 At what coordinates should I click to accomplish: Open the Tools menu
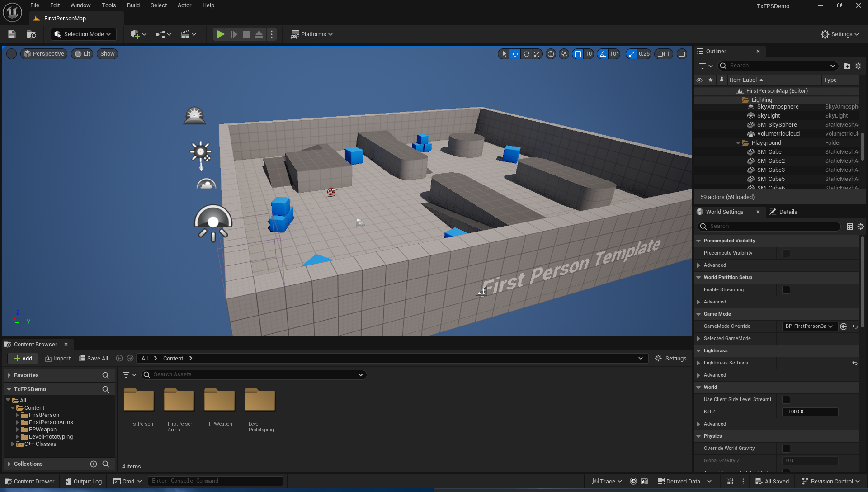point(108,5)
